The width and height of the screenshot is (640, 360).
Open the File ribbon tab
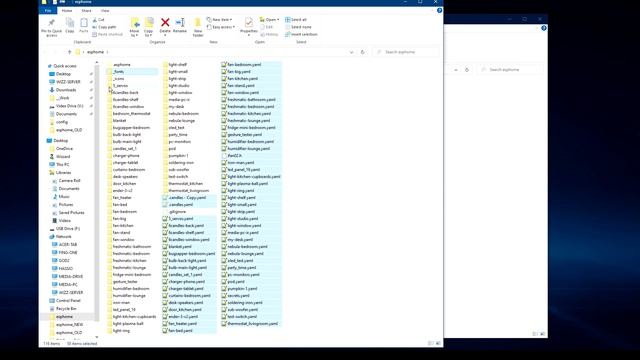(x=48, y=11)
